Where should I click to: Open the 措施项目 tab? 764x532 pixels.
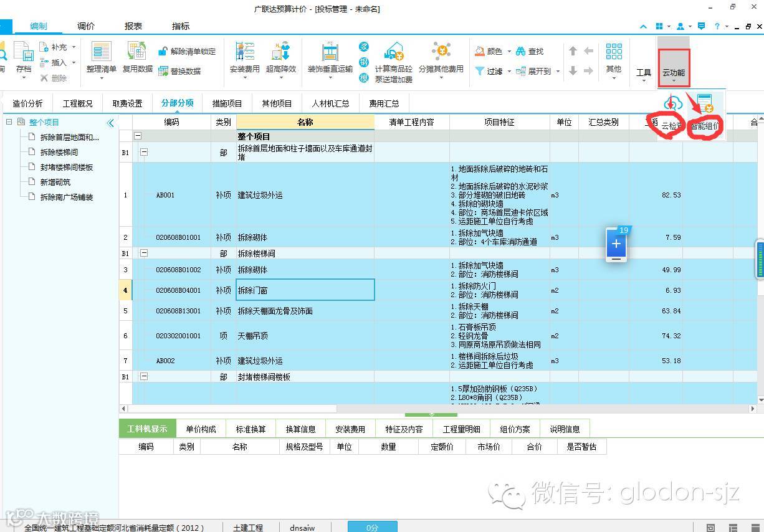pyautogui.click(x=227, y=103)
